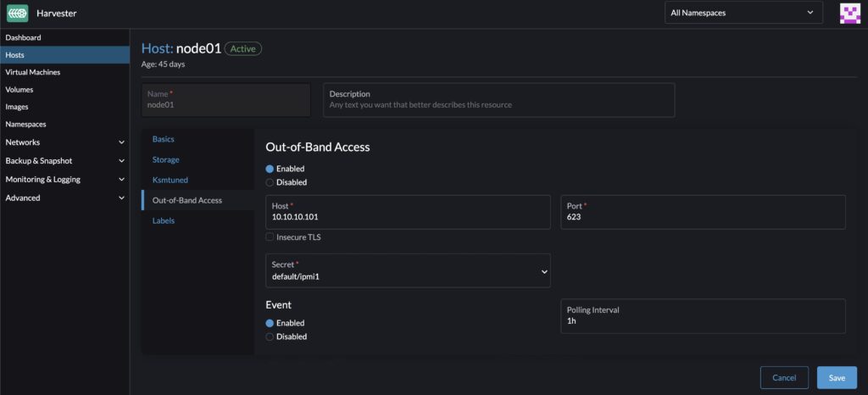The image size is (868, 395).
Task: Select Disabled for Out-of-Band Access
Action: 270,182
